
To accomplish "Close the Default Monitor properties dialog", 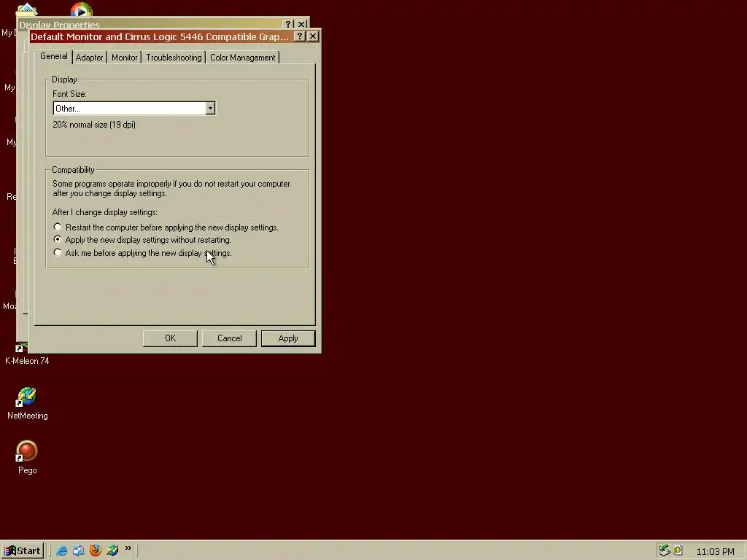I will point(313,36).
